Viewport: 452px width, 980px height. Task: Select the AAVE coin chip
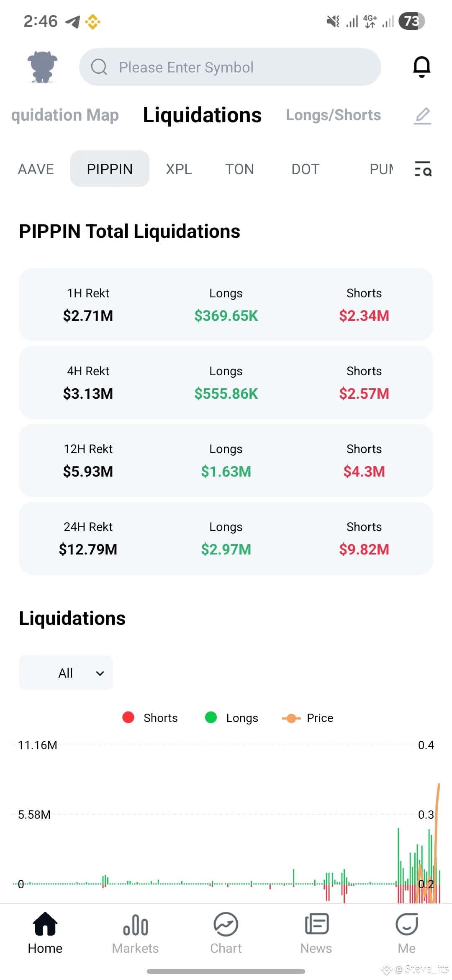click(x=36, y=169)
